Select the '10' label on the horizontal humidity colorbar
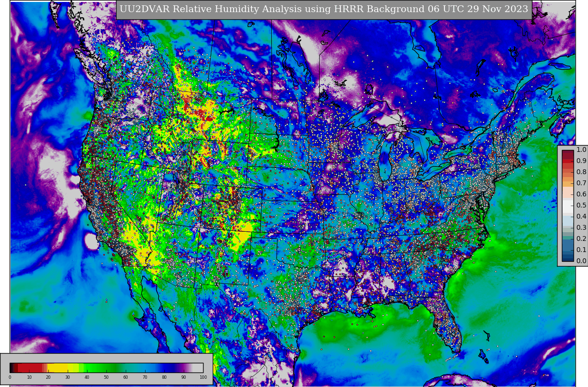Viewport: 588px width, 387px height. click(x=29, y=377)
